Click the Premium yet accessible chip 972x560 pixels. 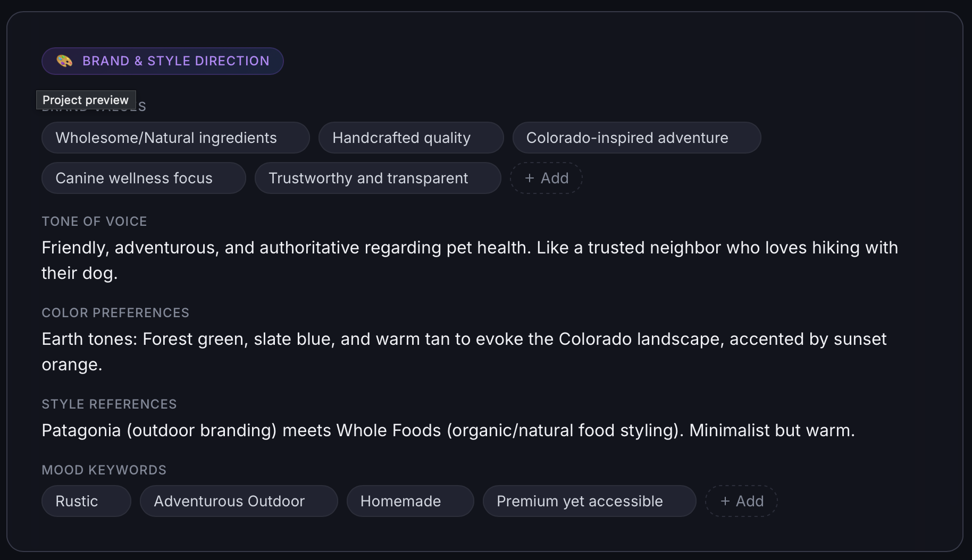pyautogui.click(x=589, y=501)
